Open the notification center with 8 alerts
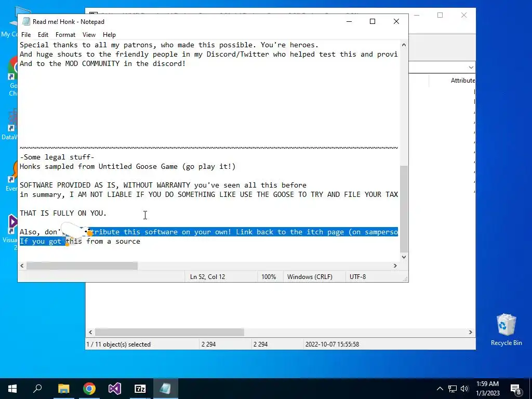532x399 pixels. pyautogui.click(x=515, y=389)
